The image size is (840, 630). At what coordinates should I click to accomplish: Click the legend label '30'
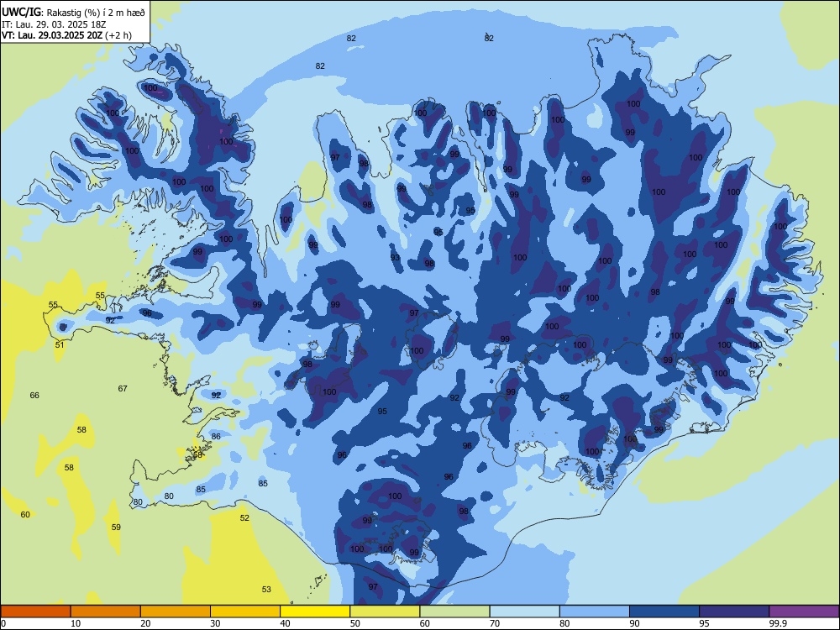click(x=215, y=623)
